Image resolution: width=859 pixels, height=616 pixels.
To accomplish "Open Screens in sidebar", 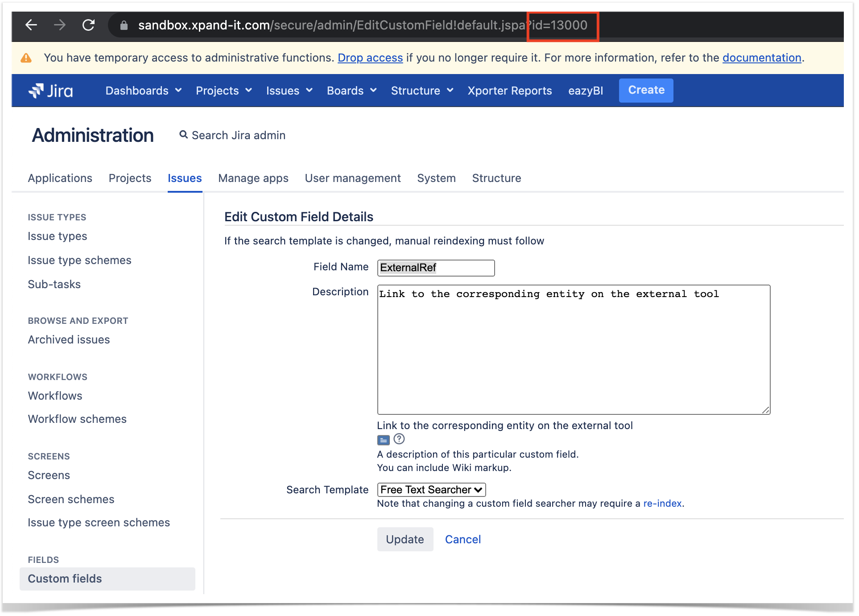I will [x=49, y=475].
